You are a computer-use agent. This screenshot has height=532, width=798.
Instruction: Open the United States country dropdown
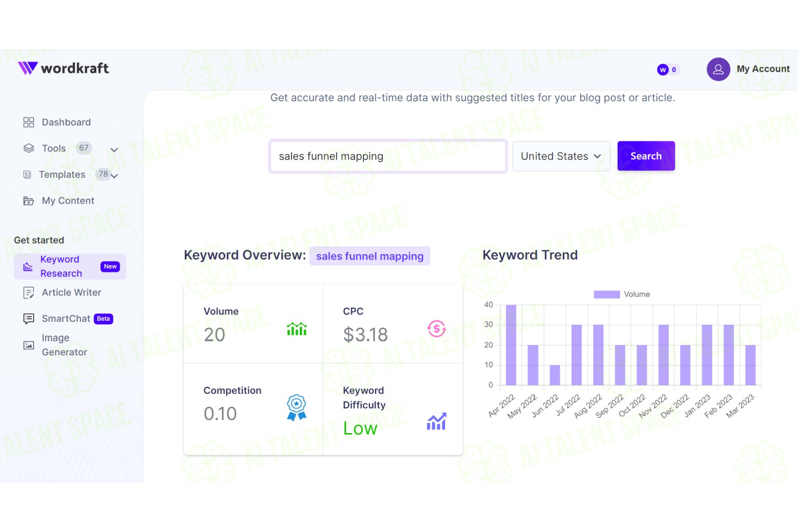[x=561, y=156]
